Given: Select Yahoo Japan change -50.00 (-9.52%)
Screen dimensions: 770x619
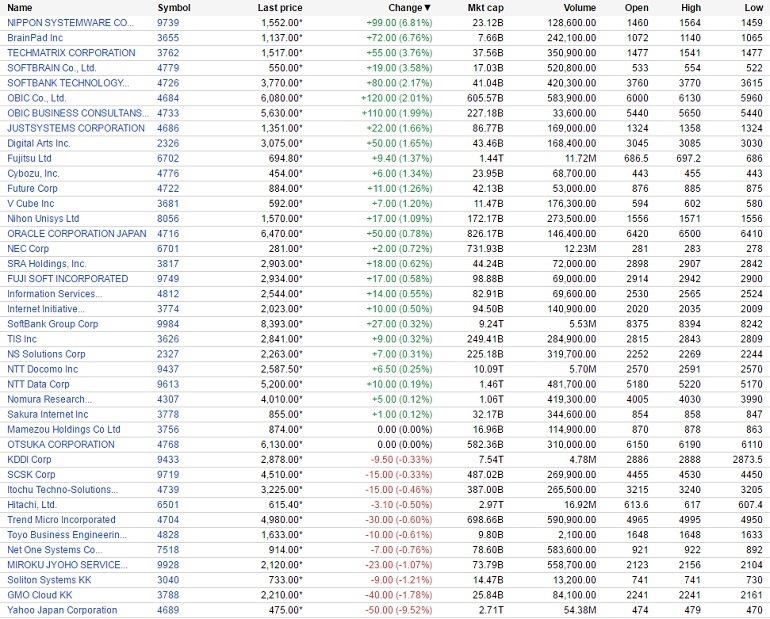Looking at the screenshot, I should coord(399,610).
